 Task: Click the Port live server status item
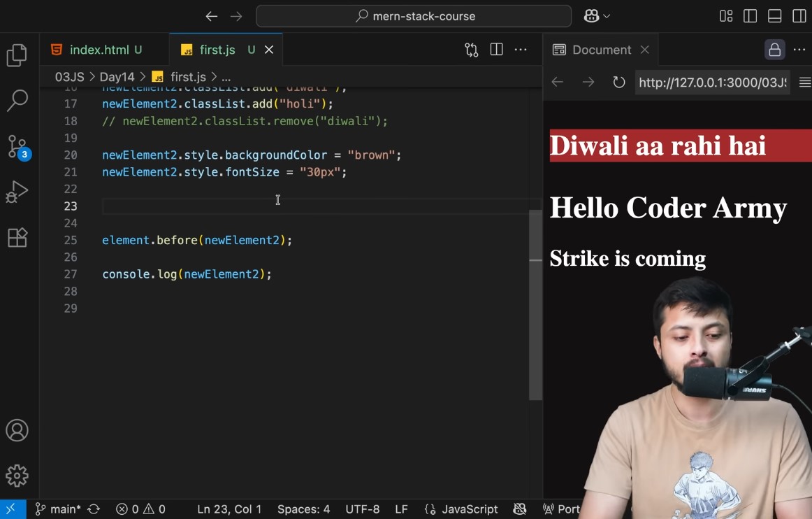[561, 509]
